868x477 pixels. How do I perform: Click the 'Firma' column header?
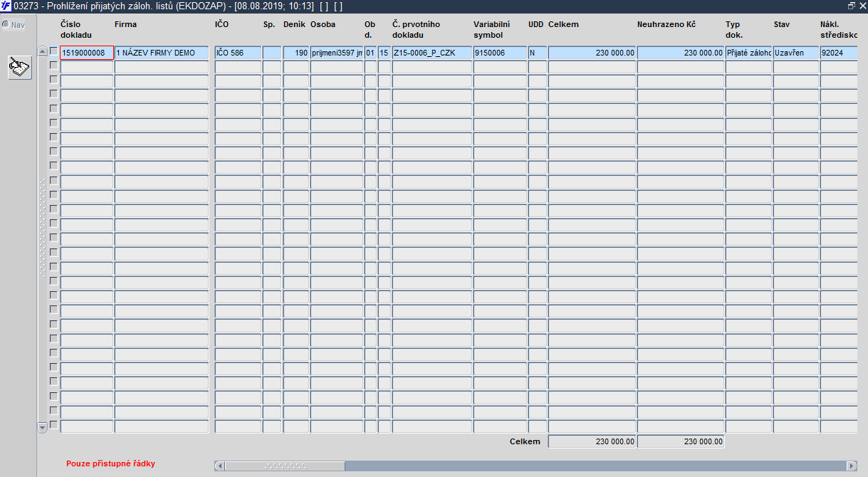click(125, 24)
